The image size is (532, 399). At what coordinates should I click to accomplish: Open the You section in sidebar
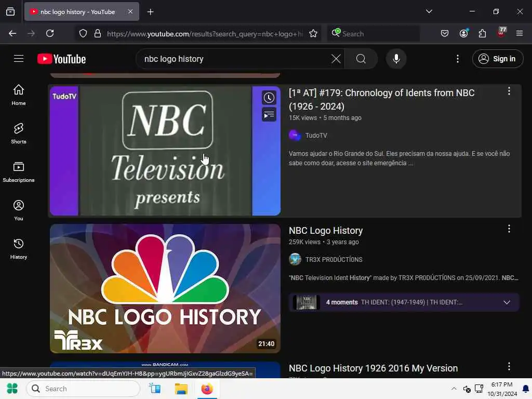point(19,210)
